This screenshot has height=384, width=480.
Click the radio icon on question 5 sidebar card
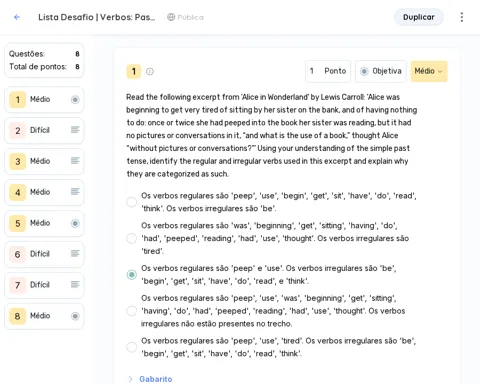pos(75,223)
